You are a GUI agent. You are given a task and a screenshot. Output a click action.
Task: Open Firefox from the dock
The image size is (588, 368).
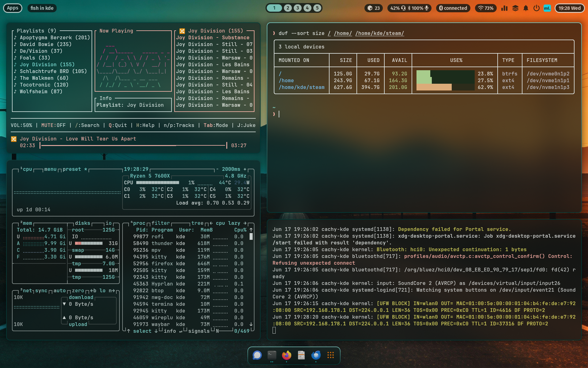(287, 355)
